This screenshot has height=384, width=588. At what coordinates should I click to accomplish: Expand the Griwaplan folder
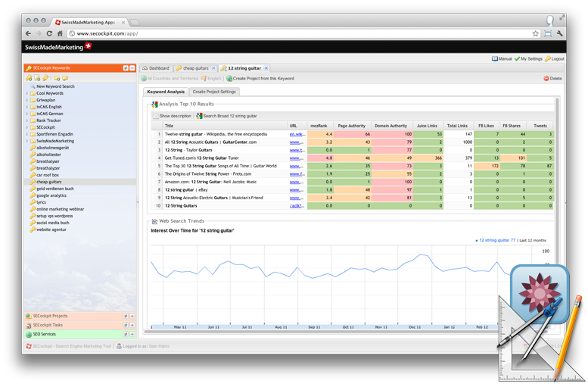click(27, 100)
